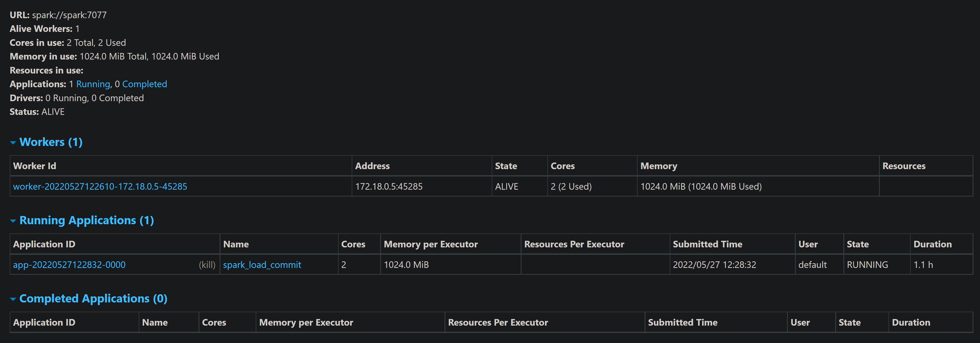Screen dimensions: 980x343
Task: Sort completed applications by State header
Action: point(849,322)
